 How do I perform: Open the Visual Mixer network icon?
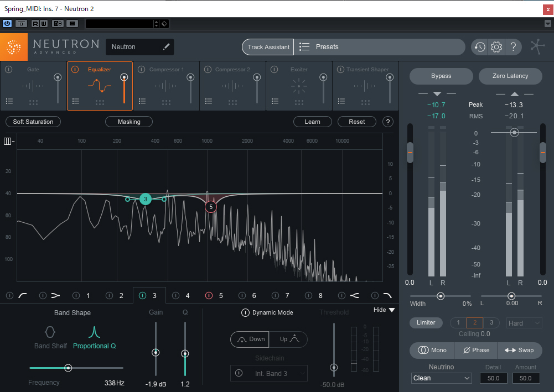click(x=537, y=46)
